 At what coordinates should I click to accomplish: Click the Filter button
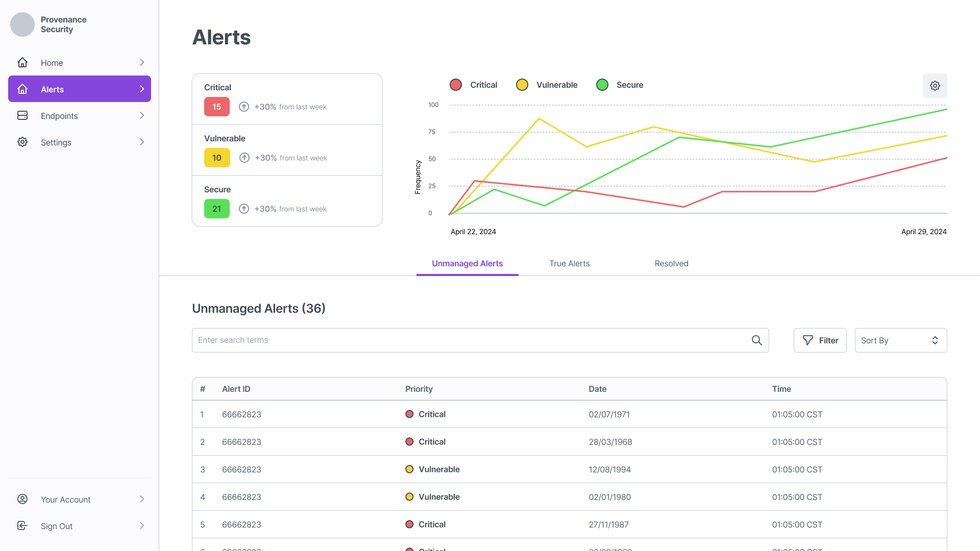point(820,340)
